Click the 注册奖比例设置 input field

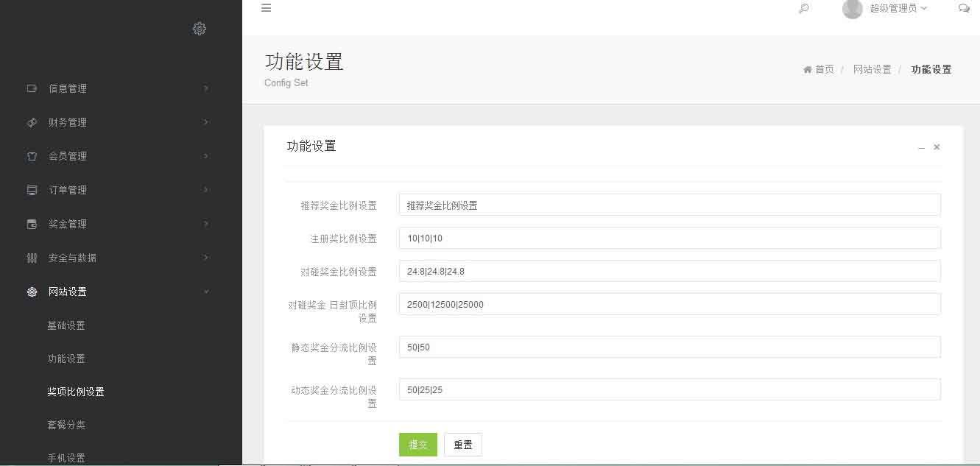pos(669,238)
